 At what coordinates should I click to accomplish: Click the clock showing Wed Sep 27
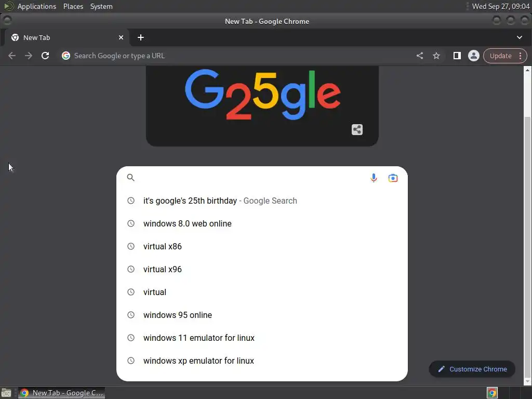click(501, 6)
